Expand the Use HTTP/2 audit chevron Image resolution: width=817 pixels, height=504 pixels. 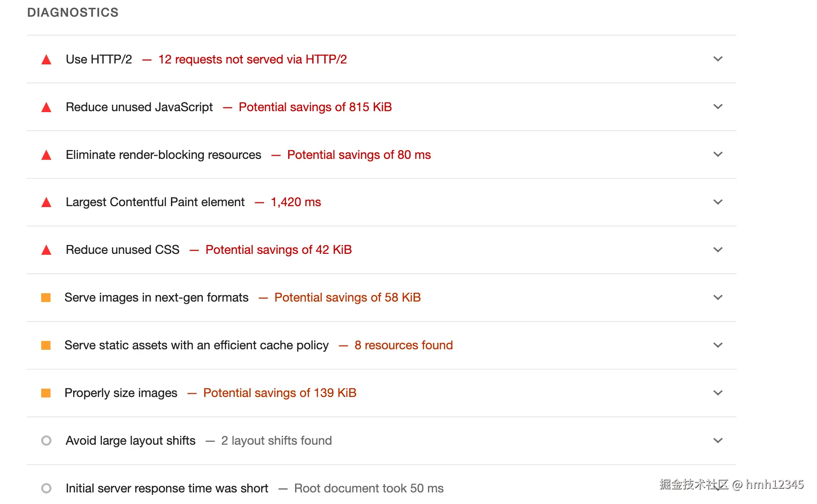tap(718, 59)
